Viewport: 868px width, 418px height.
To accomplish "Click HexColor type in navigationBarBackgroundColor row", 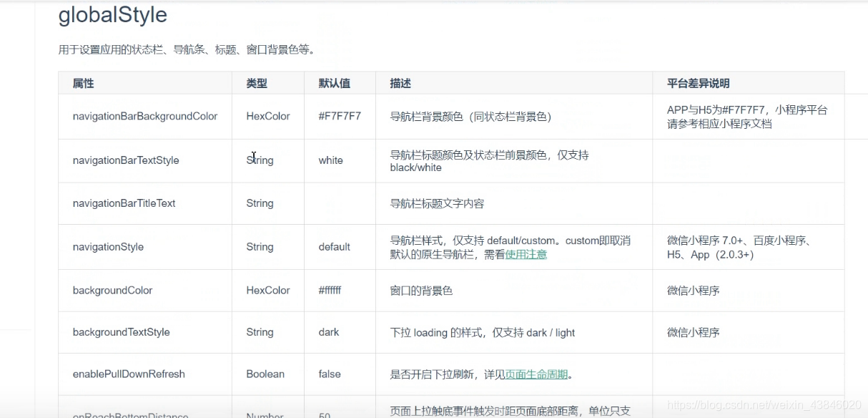I will pyautogui.click(x=268, y=116).
